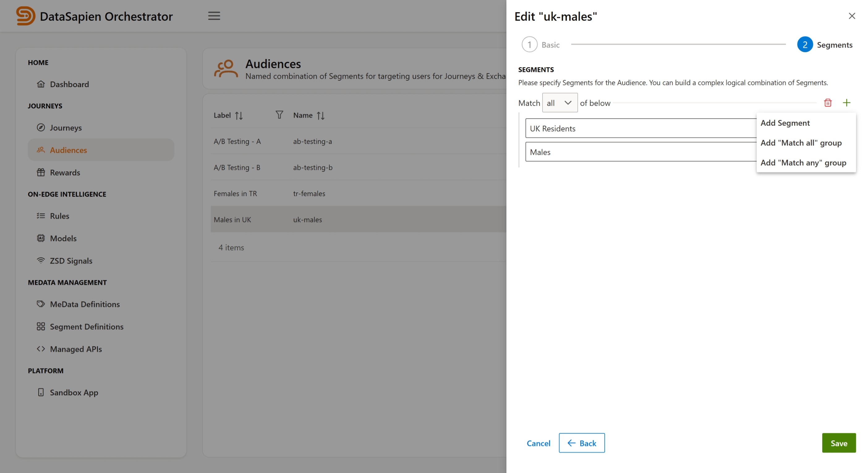The image size is (868, 473).
Task: Open Managed APIs
Action: (76, 349)
